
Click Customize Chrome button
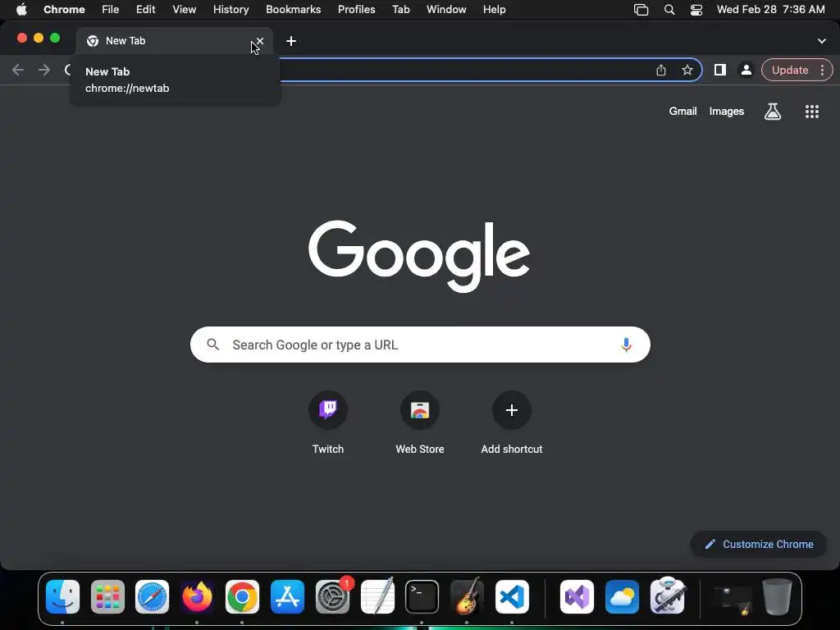click(759, 545)
